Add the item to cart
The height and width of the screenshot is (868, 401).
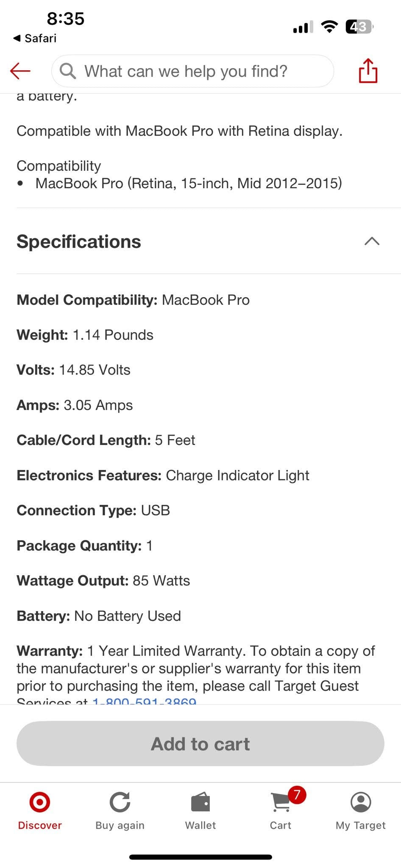(200, 744)
